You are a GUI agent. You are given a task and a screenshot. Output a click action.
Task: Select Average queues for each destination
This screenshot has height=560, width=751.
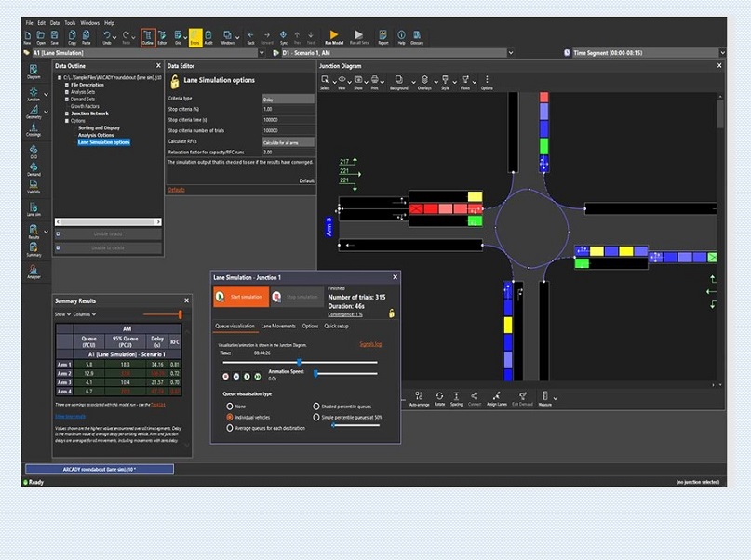coord(230,427)
